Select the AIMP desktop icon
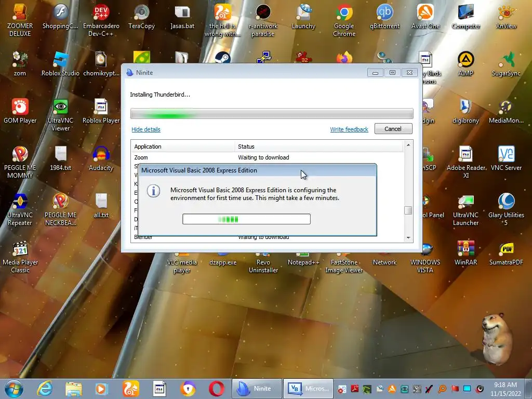This screenshot has height=399, width=532. click(465, 64)
